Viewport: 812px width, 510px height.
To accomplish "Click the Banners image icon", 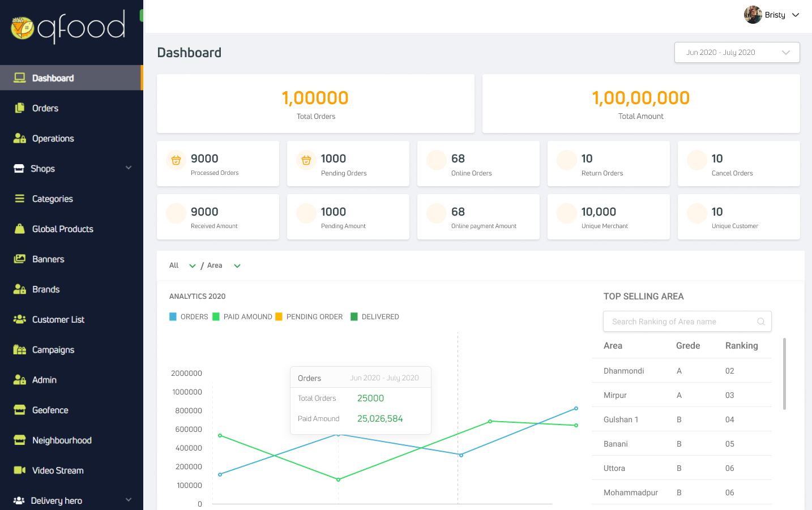I will 20,259.
